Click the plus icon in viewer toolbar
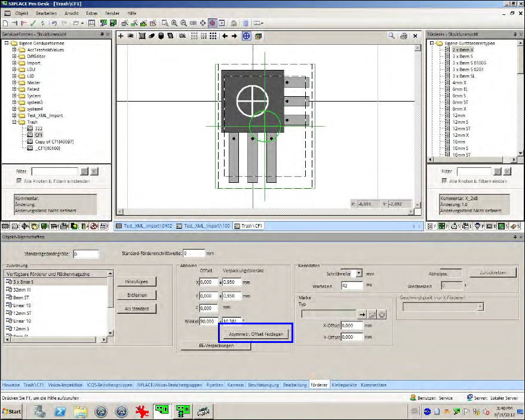The height and width of the screenshot is (420, 525). 121,36
